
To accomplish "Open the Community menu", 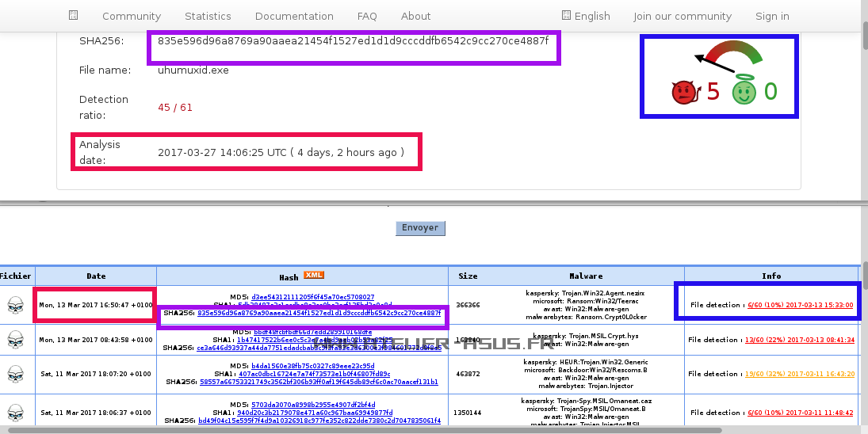I will tap(132, 16).
